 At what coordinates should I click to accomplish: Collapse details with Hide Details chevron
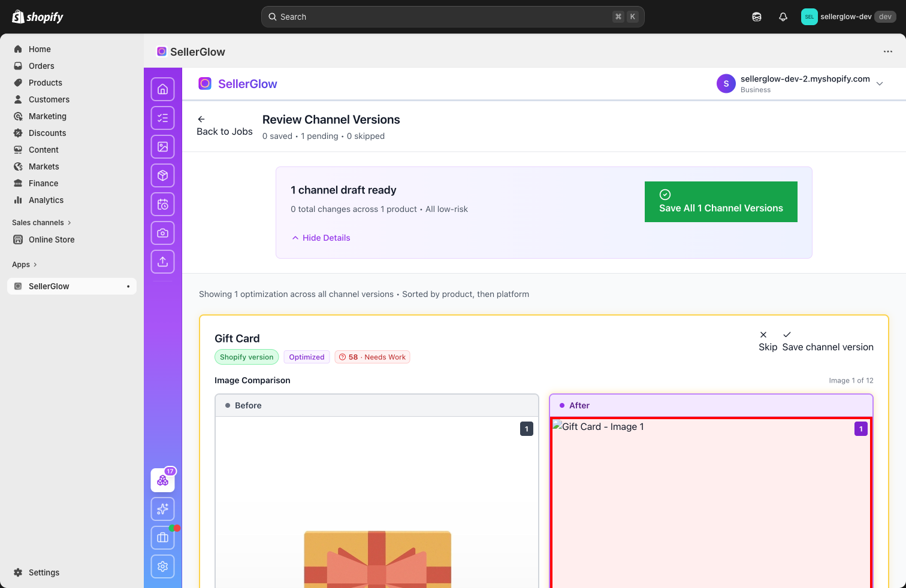(x=321, y=238)
